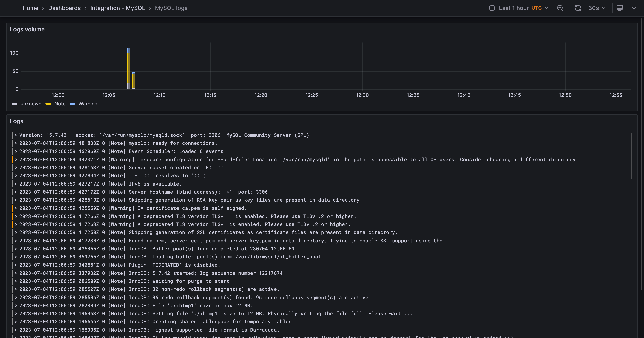The width and height of the screenshot is (644, 338).
Task: Click the tall log volume bar near 12:07
Action: 129,67
